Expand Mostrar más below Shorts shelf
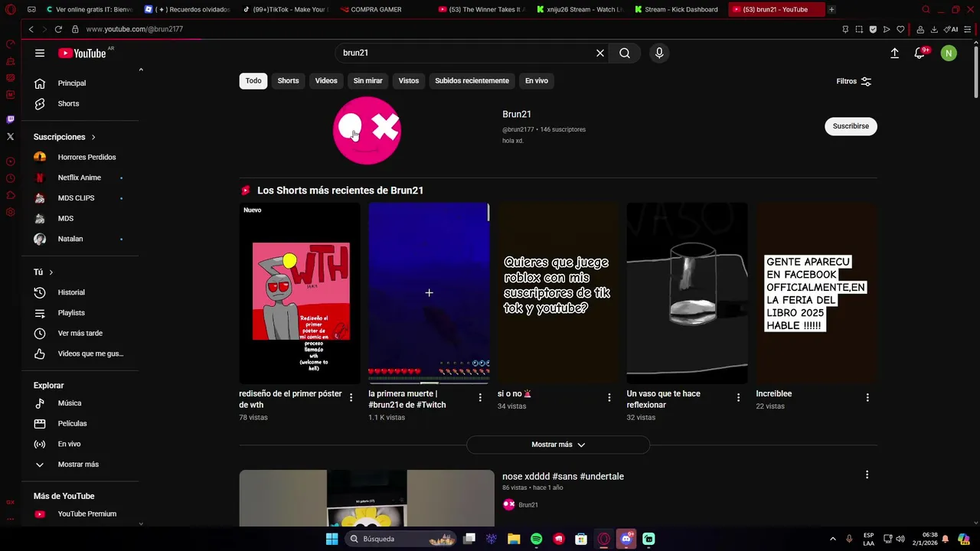980x551 pixels. (558, 445)
